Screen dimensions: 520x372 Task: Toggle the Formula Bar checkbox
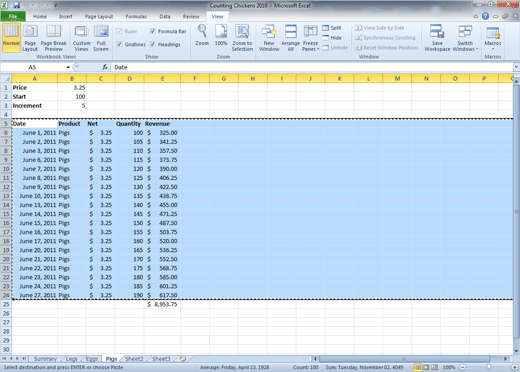point(152,31)
